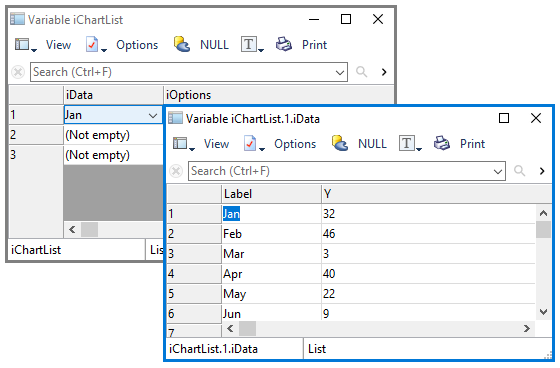Click Options label in iChartList window
The height and width of the screenshot is (368, 560).
tap(137, 45)
